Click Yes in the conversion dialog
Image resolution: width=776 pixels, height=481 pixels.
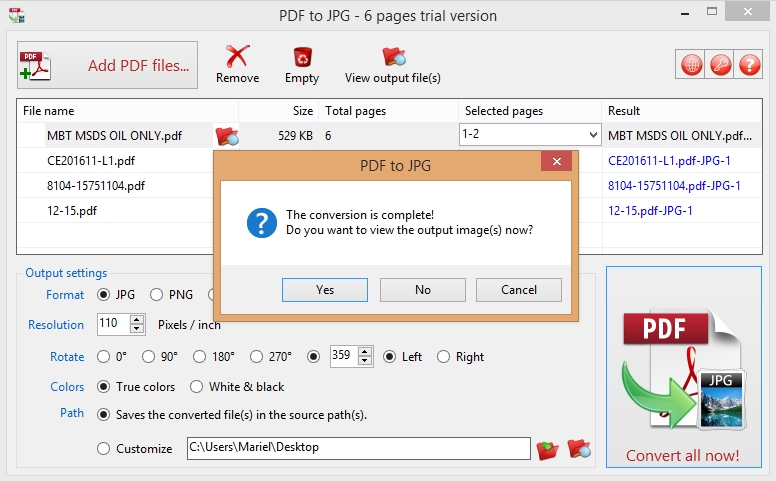pyautogui.click(x=325, y=290)
